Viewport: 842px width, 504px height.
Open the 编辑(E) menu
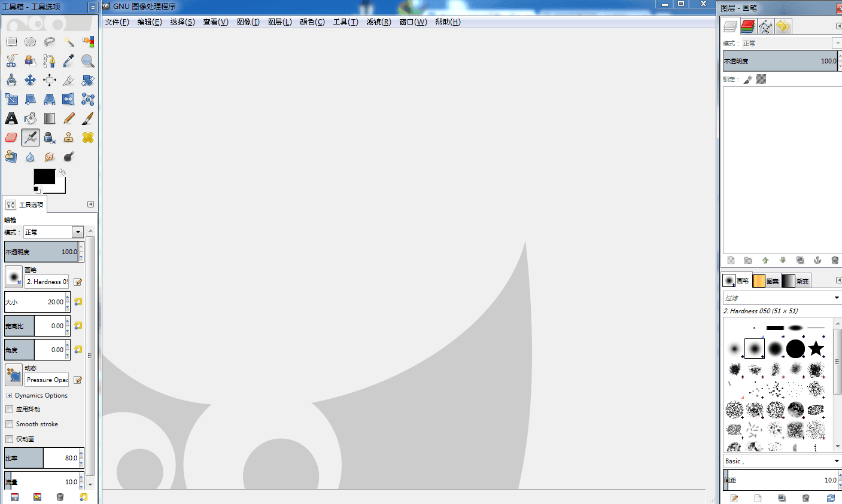[x=150, y=22]
